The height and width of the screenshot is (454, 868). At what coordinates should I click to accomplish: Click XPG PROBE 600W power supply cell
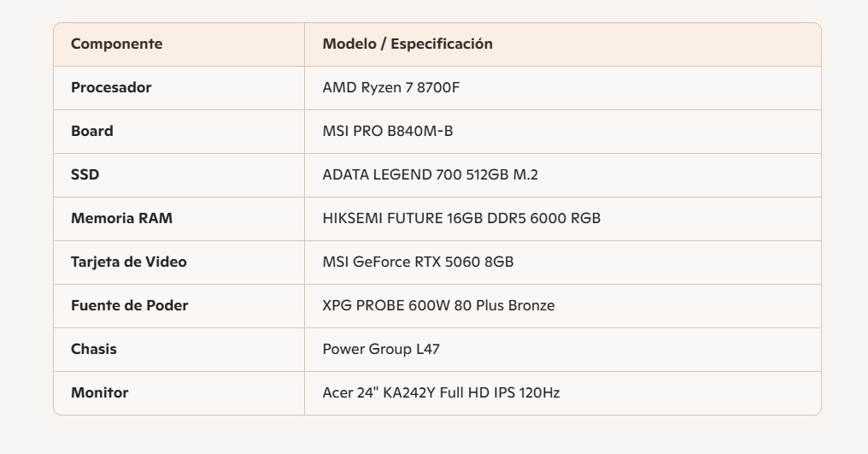click(x=438, y=306)
